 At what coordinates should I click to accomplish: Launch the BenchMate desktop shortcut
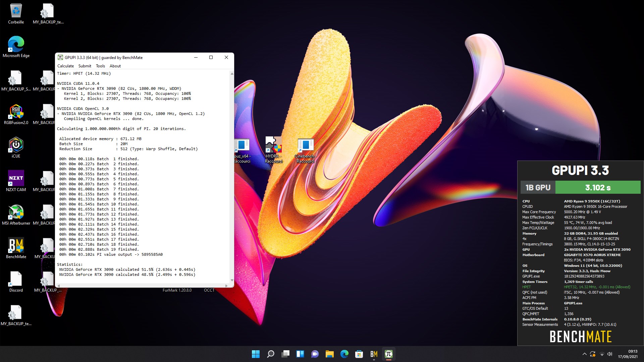16,248
